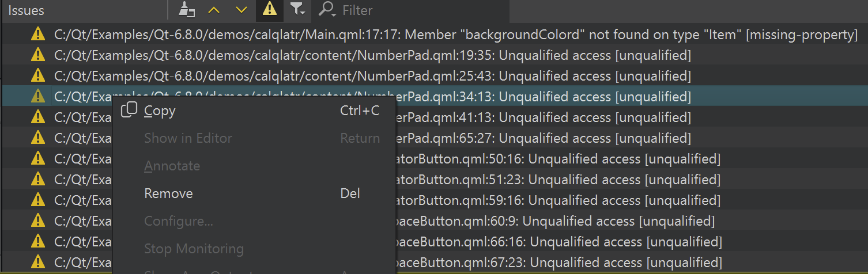Open the Filter magnifier options dropdown
Image resolution: width=868 pixels, height=274 pixels.
tap(328, 10)
